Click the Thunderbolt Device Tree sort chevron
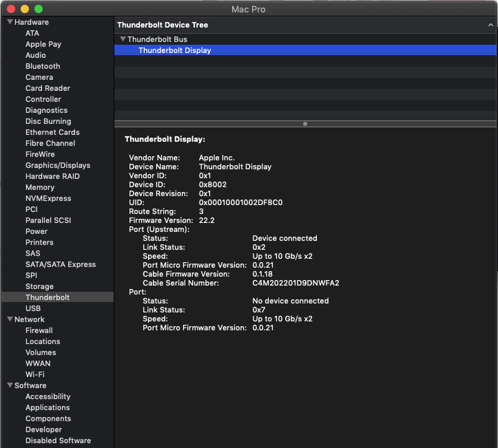The width and height of the screenshot is (498, 448). point(490,25)
